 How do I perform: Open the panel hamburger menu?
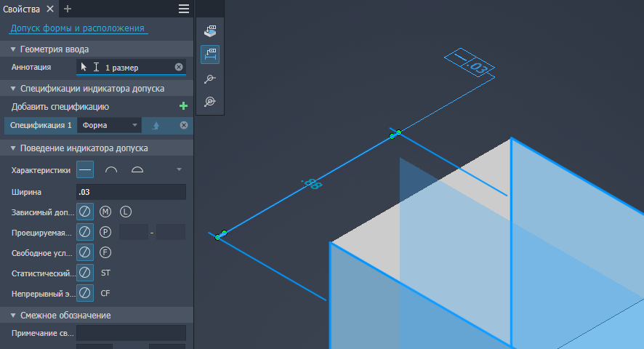pos(184,9)
